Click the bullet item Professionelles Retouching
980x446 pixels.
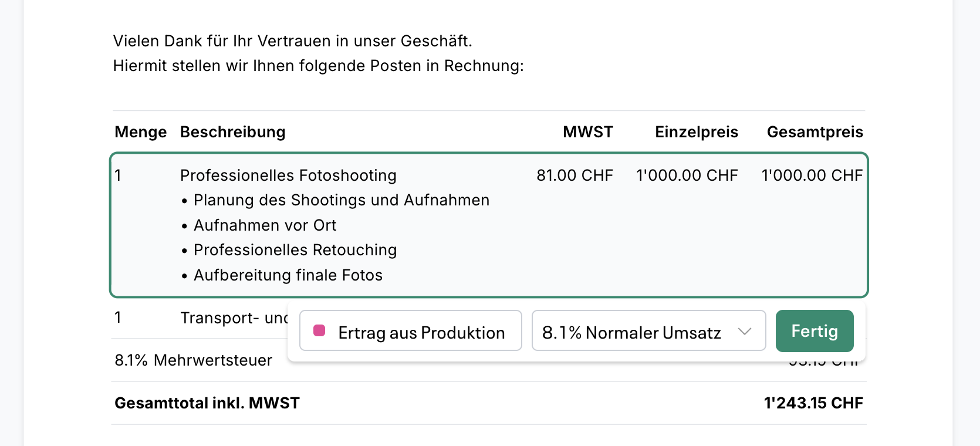click(295, 250)
